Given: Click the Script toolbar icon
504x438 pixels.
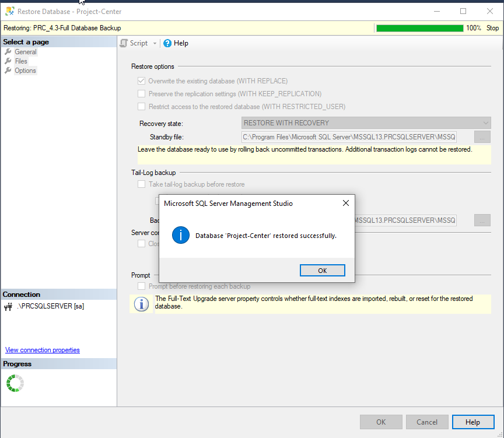Looking at the screenshot, I should pos(124,43).
